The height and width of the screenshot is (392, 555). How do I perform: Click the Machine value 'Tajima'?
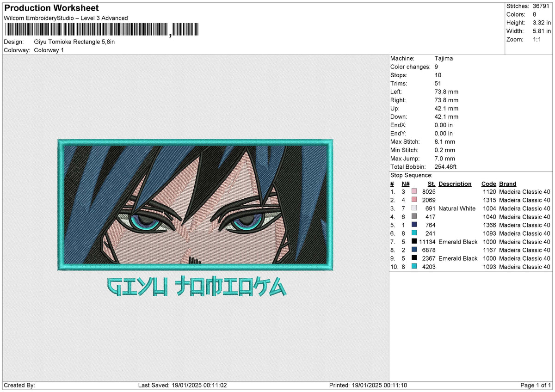coord(444,58)
